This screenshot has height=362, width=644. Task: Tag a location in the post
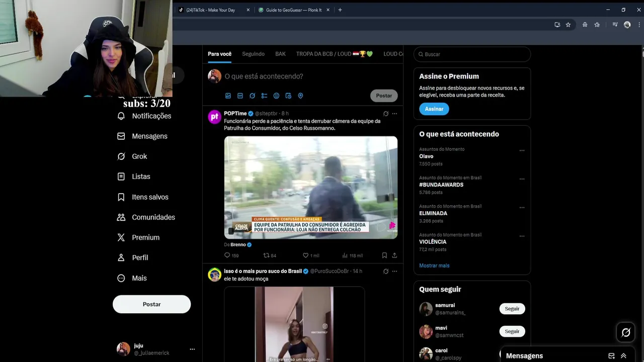coord(300,96)
